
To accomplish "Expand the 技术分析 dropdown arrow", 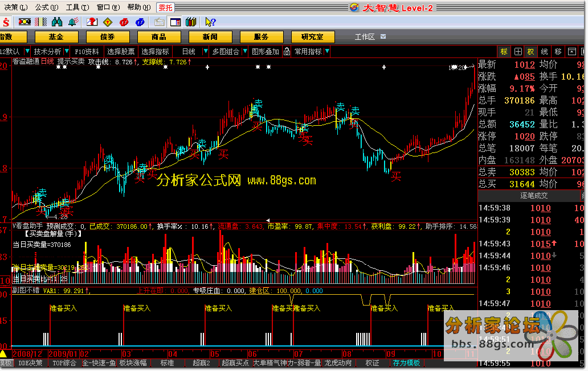I will [x=67, y=51].
